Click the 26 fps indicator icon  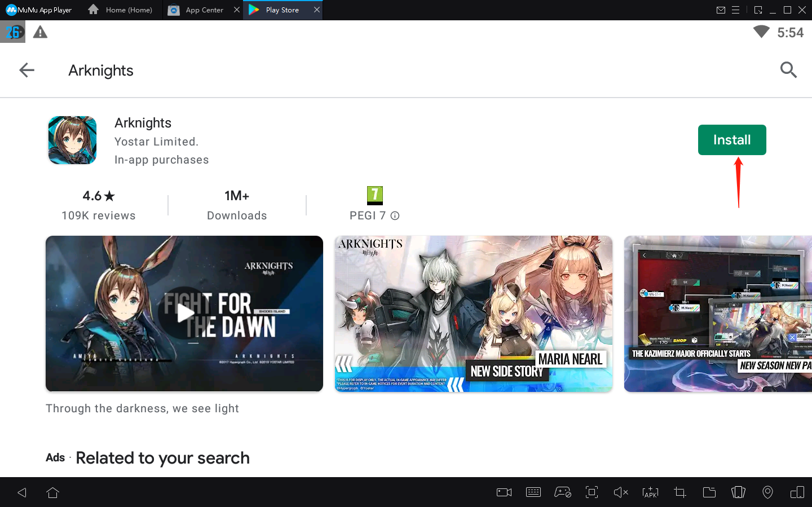coord(12,32)
